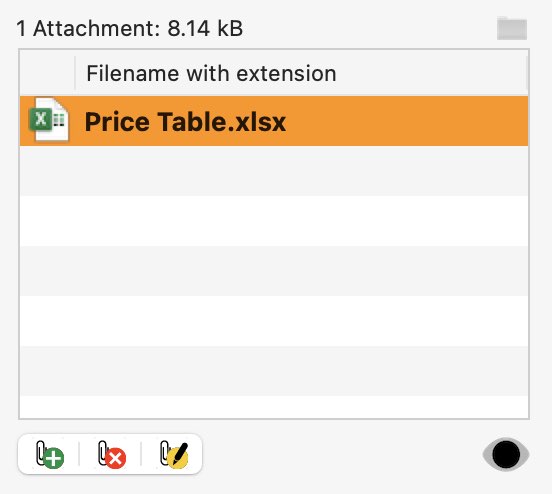Click the 1 Attachment: 8.14 kB label
The height and width of the screenshot is (494, 552).
[130, 28]
